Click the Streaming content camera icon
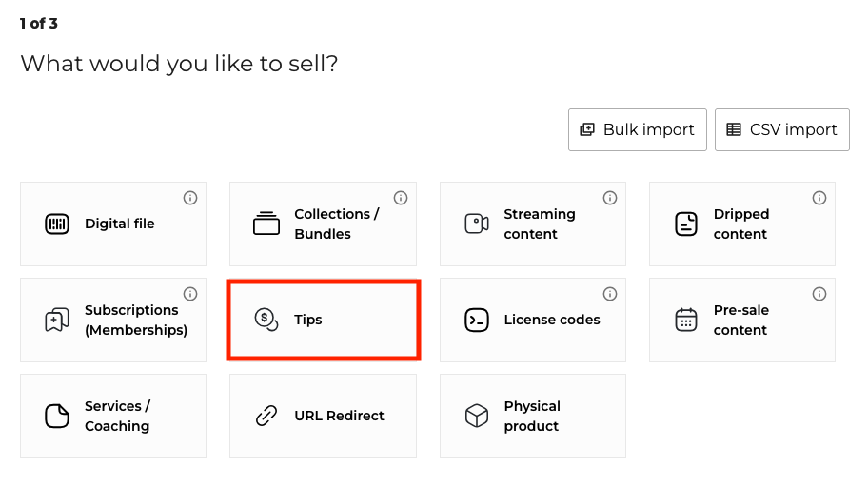Screen dimensions: 868x486 [476, 224]
